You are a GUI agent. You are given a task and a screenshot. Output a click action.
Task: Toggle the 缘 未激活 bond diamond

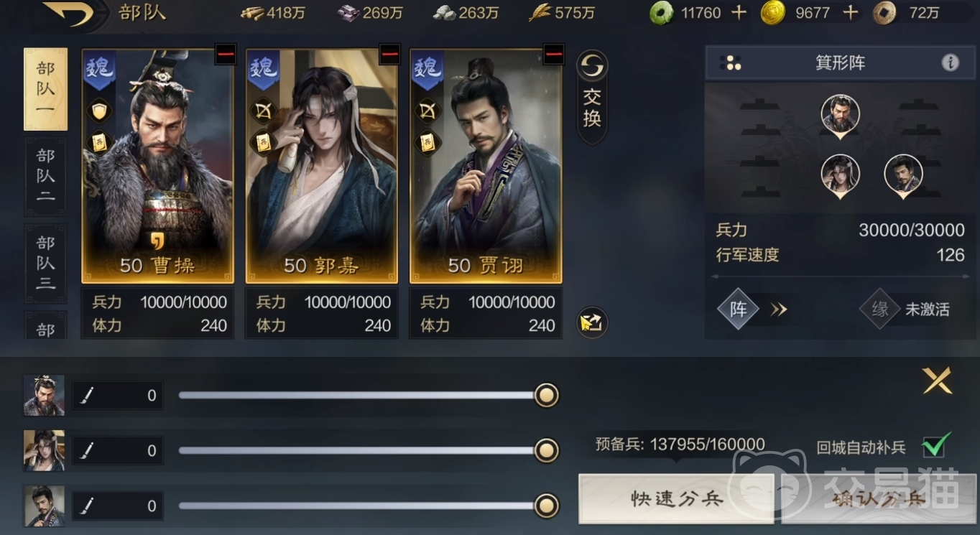tap(879, 310)
